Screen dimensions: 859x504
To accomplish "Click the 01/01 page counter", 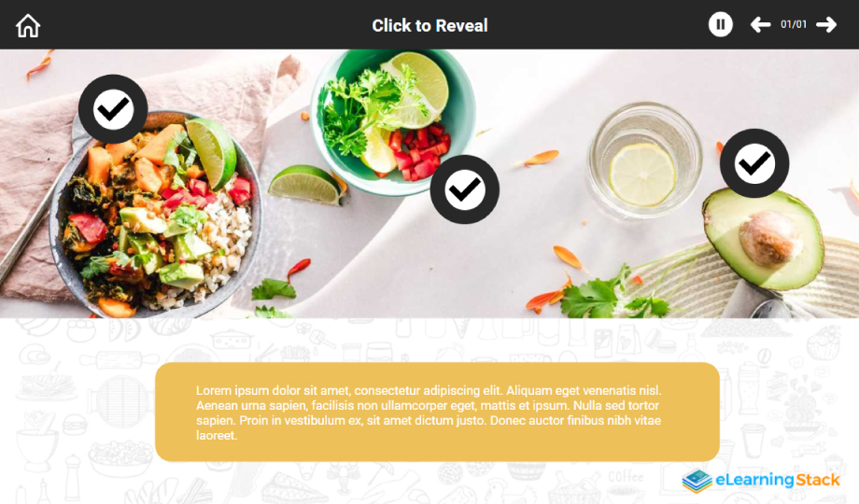I will (794, 24).
